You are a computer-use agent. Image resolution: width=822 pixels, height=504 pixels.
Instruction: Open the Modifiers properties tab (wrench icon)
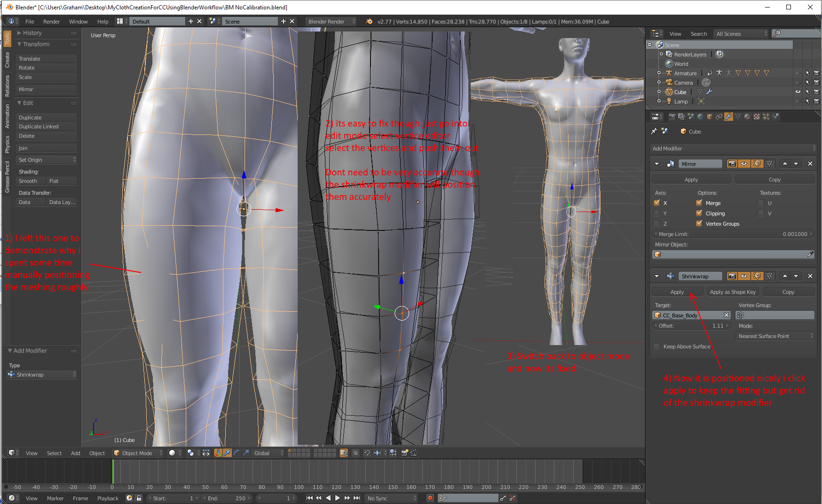pyautogui.click(x=728, y=117)
